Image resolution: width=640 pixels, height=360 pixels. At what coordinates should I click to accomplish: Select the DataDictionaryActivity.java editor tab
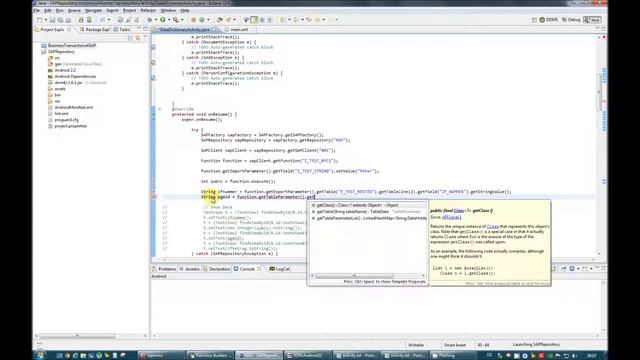(184, 29)
